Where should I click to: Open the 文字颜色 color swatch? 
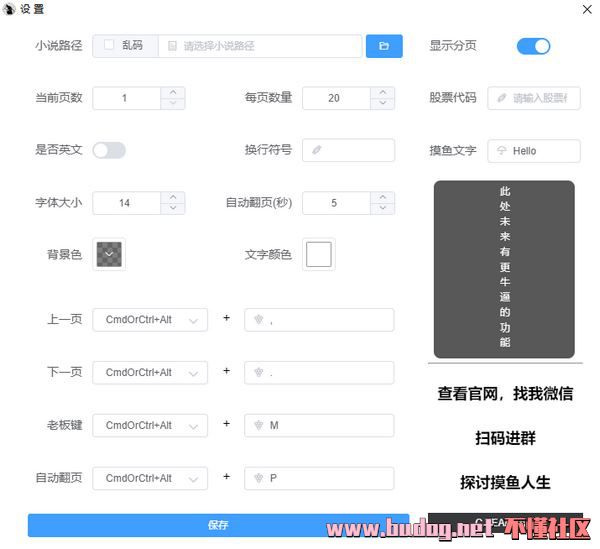319,254
